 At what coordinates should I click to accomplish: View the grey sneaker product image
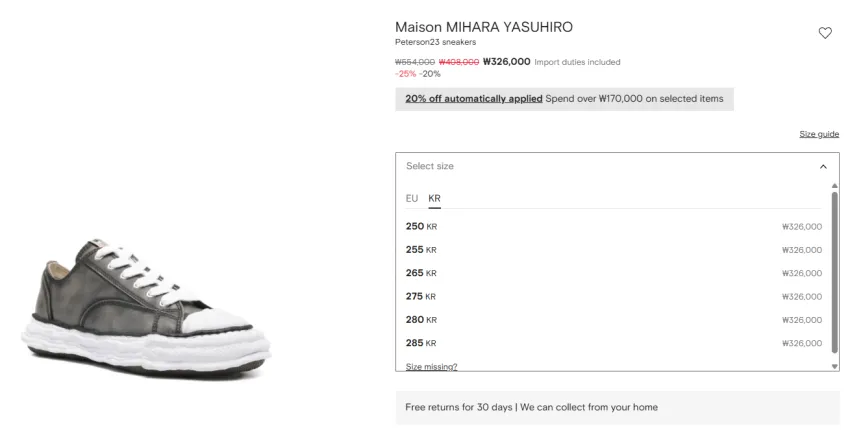click(x=146, y=307)
